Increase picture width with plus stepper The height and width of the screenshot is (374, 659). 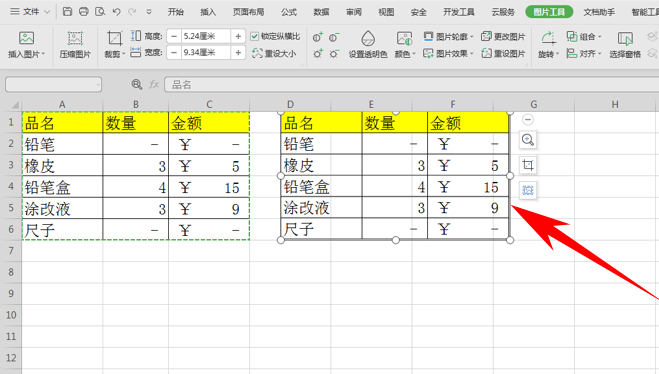238,53
